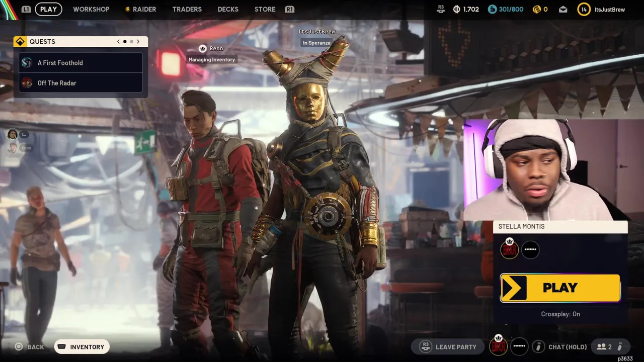The height and width of the screenshot is (362, 644).
Task: Click the dotted avatar in Stella Montis panel
Action: 530,249
